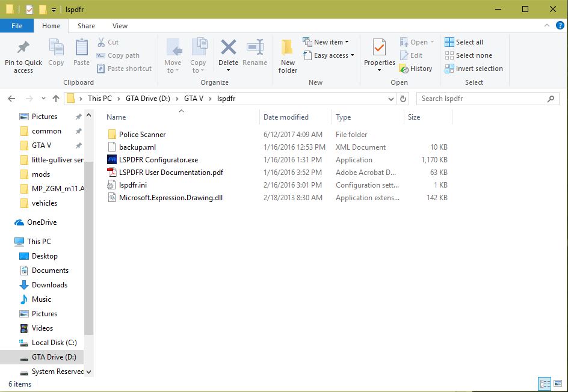The height and width of the screenshot is (392, 568).
Task: Click the Delete icon in the ribbon
Action: (228, 48)
